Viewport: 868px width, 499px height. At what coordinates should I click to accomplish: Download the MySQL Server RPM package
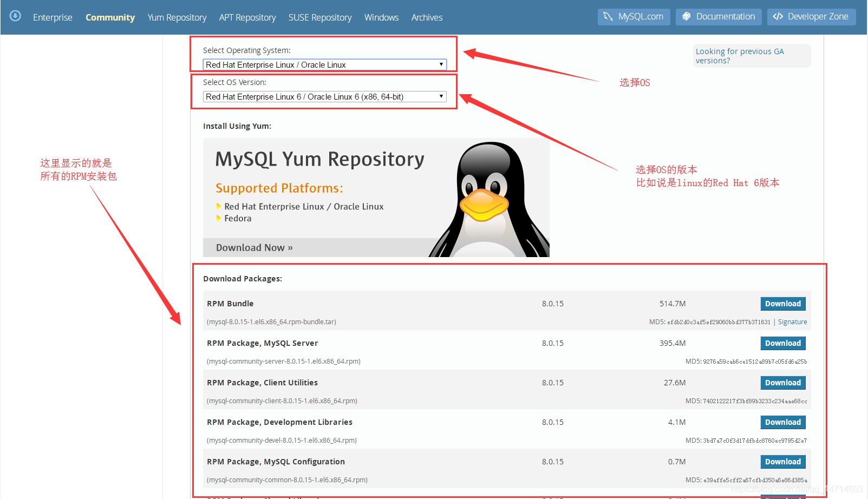pos(783,343)
